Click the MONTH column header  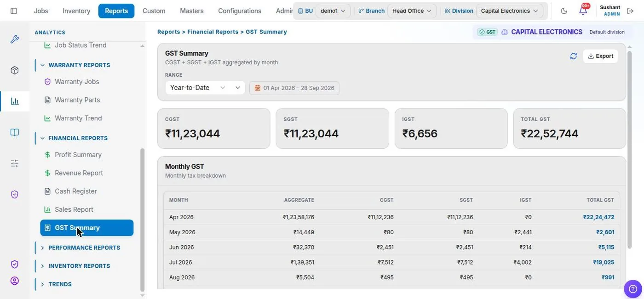click(x=178, y=200)
